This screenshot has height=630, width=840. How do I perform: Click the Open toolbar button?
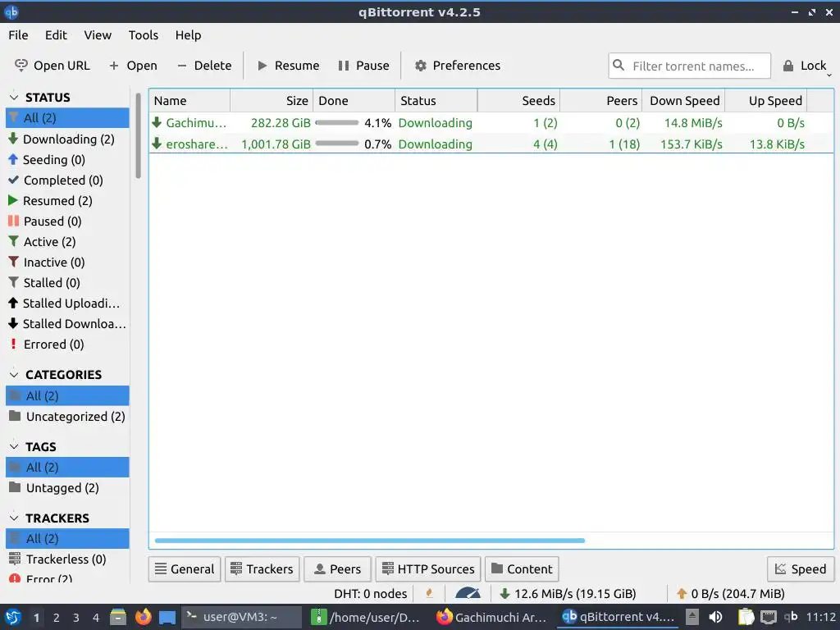tap(133, 66)
